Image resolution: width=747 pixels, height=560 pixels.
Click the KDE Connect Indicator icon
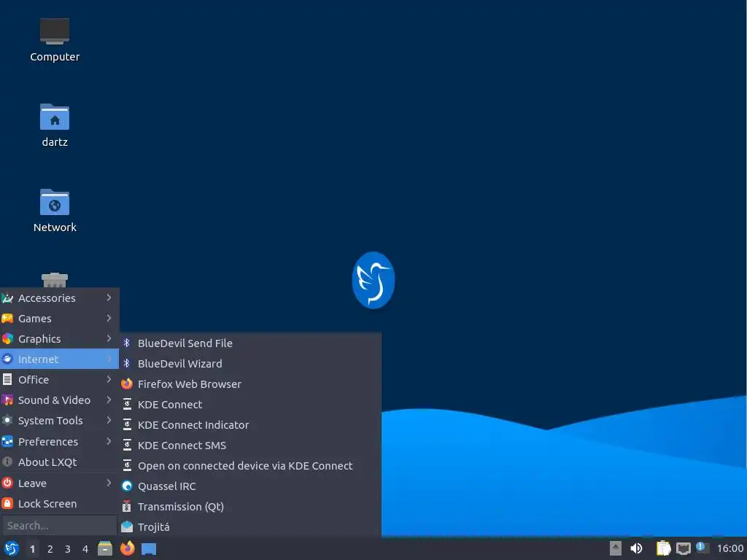(127, 425)
